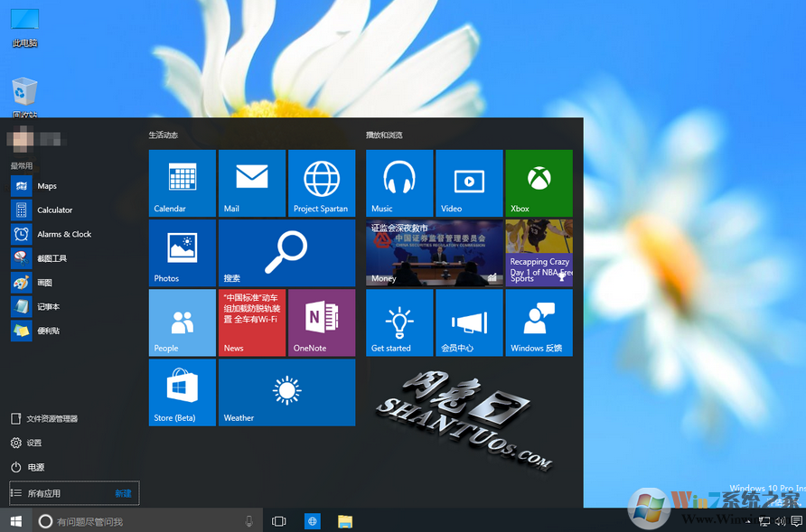Launch Calculator from most used list
The image size is (806, 532).
click(x=54, y=210)
